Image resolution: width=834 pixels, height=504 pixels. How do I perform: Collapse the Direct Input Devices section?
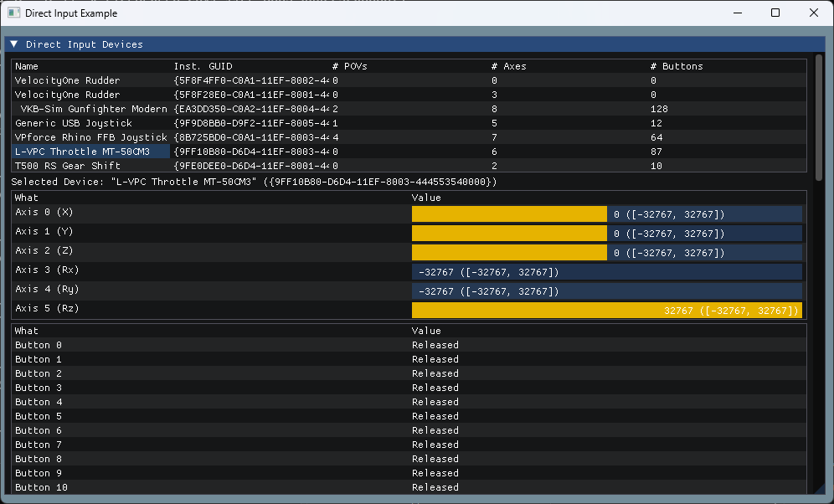pos(13,44)
